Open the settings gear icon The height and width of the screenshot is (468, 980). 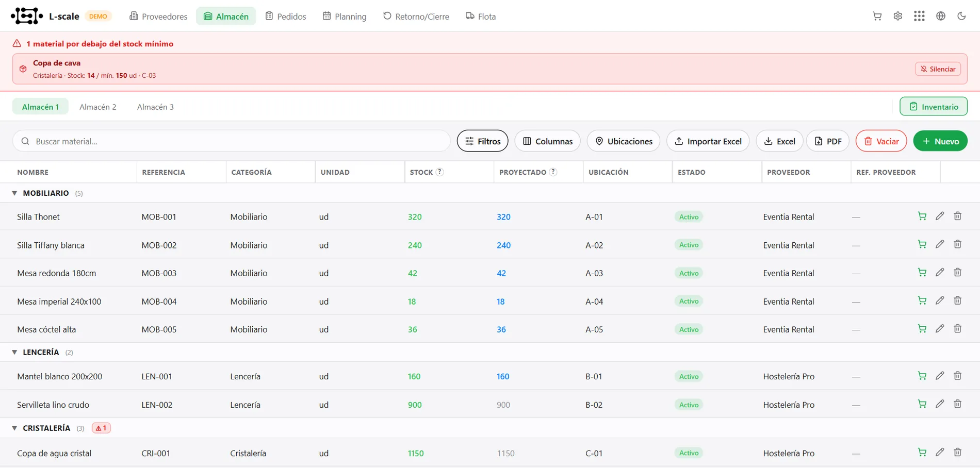pyautogui.click(x=898, y=16)
